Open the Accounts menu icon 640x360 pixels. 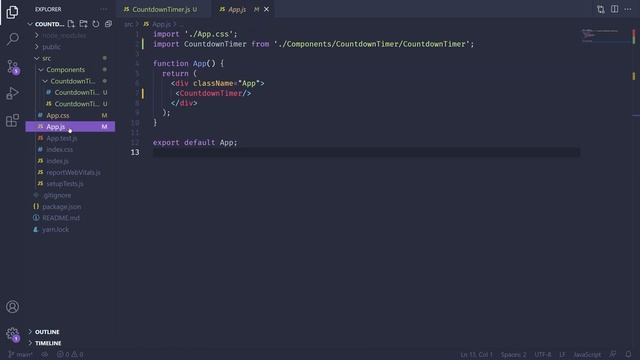coord(12,307)
